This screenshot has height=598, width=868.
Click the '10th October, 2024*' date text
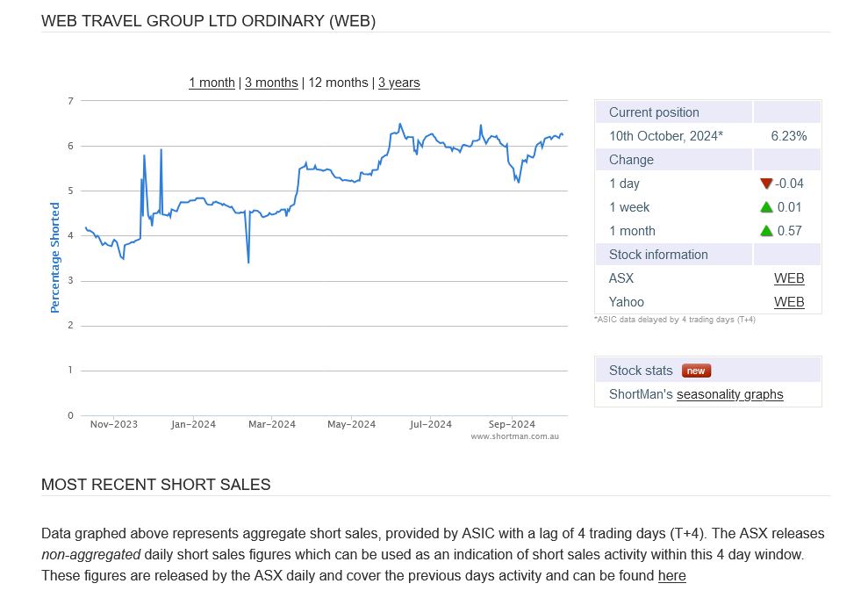click(x=666, y=136)
